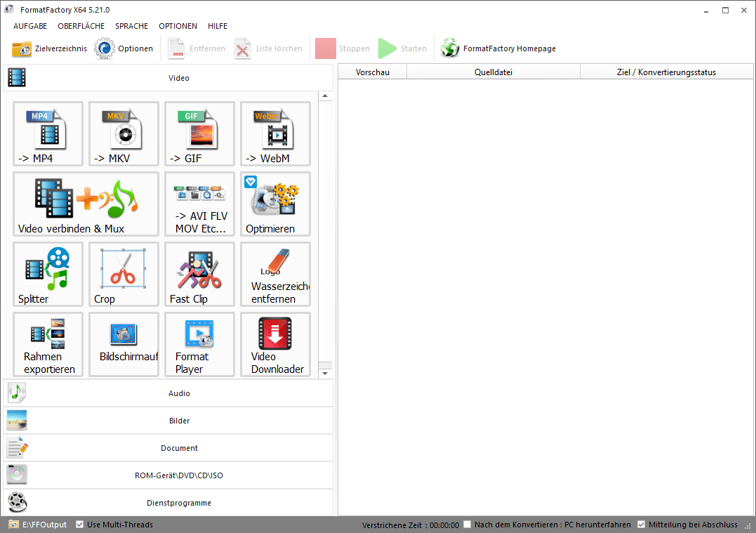The width and height of the screenshot is (756, 533).
Task: Toggle the Use Multi-Threads checkbox
Action: 80,525
